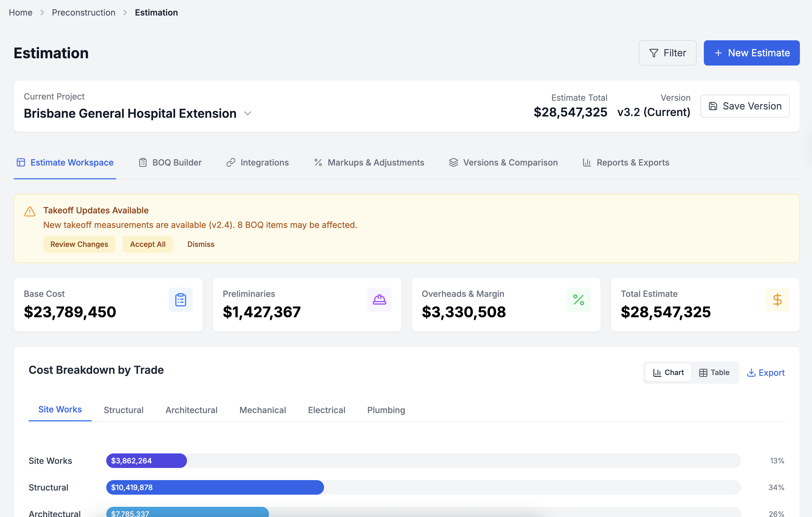Image resolution: width=812 pixels, height=517 pixels.
Task: Click the Preliminaries hard hat icon
Action: point(379,300)
